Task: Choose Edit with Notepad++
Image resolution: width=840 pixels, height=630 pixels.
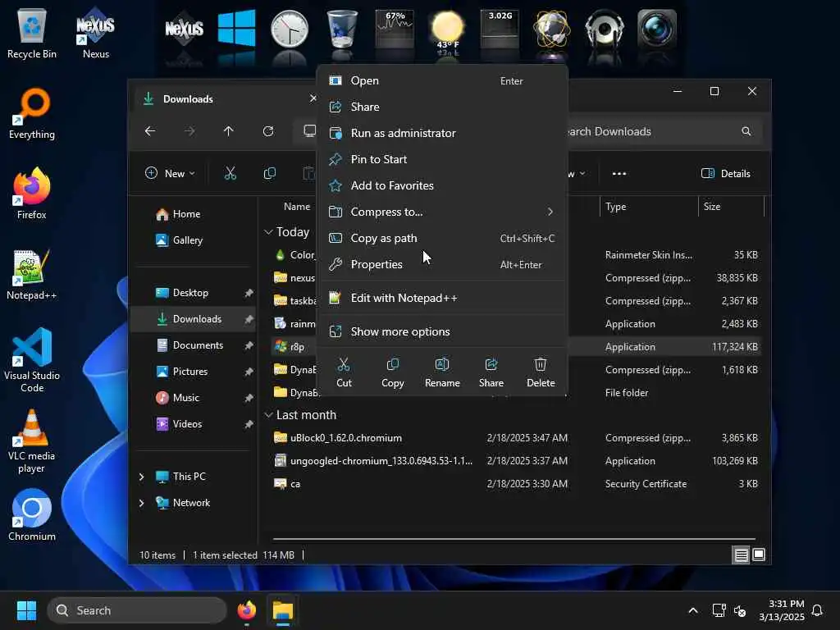Action: point(442,298)
